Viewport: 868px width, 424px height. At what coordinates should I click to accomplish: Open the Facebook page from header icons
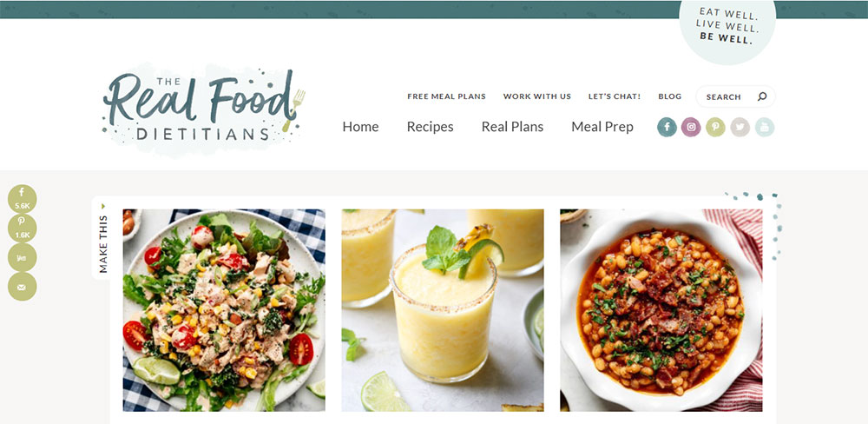click(667, 127)
